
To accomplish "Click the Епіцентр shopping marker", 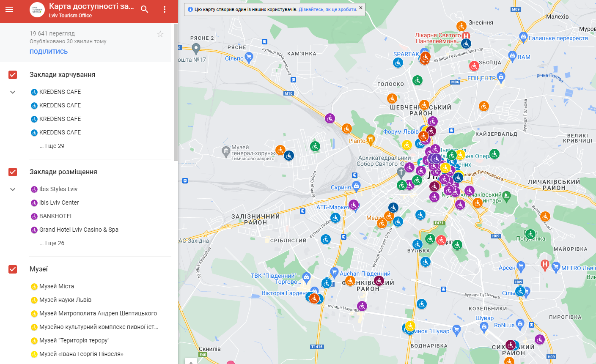I will (501, 77).
